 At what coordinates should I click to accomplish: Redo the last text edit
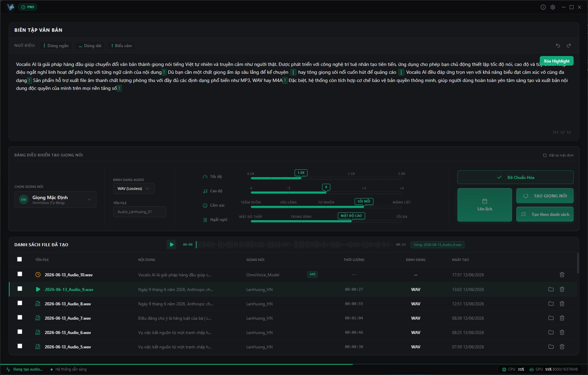click(x=569, y=45)
